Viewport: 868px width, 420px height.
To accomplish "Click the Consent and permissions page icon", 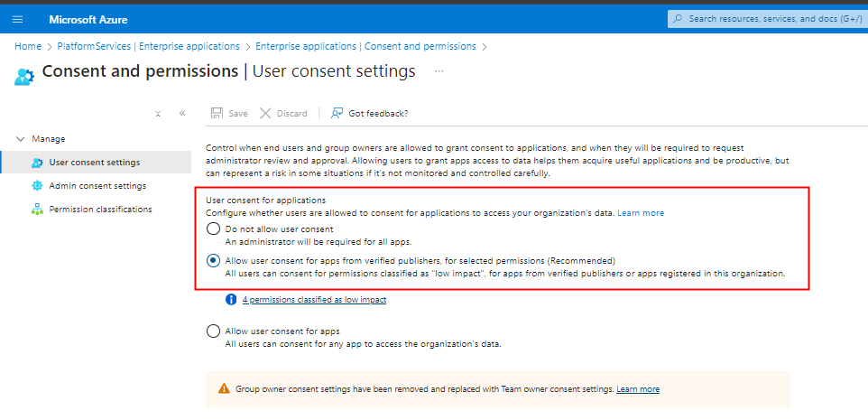I will pyautogui.click(x=24, y=76).
